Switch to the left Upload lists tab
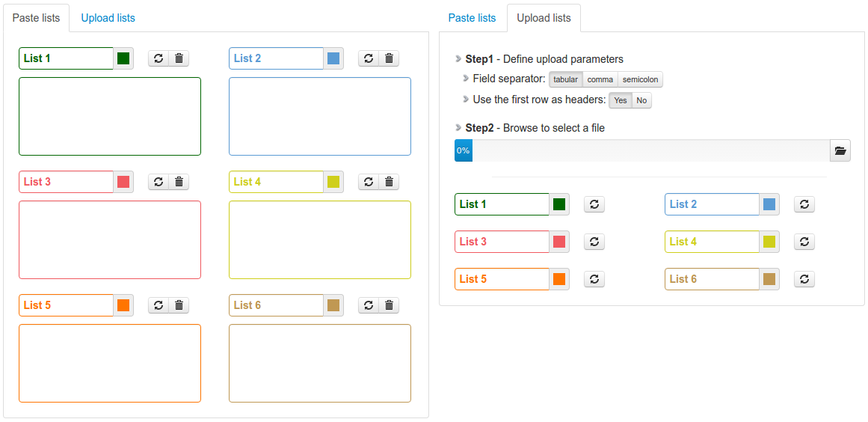This screenshot has width=868, height=422. (x=108, y=18)
